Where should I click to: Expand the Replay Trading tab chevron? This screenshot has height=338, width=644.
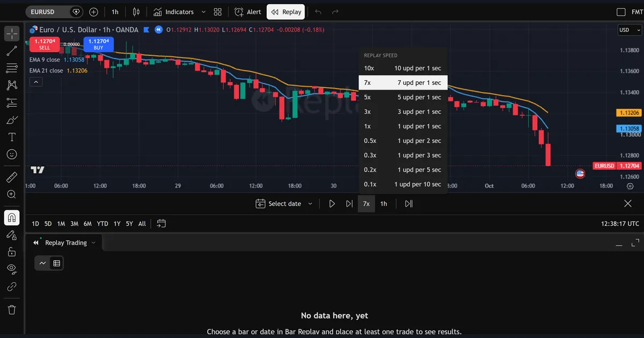93,243
